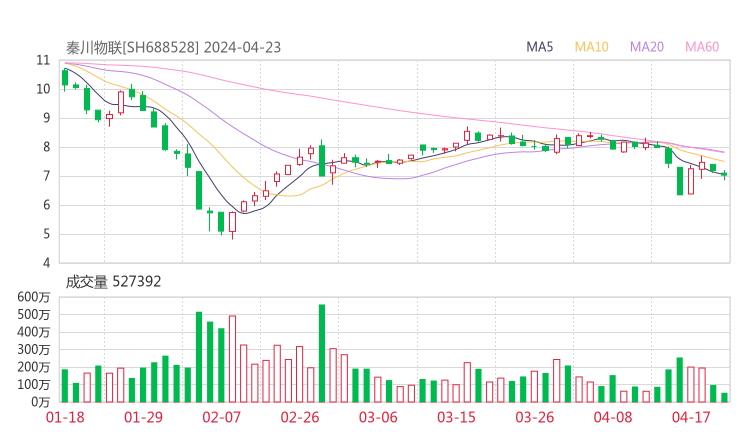Click the 600万 volume axis label
The height and width of the screenshot is (440, 740).
(34, 297)
